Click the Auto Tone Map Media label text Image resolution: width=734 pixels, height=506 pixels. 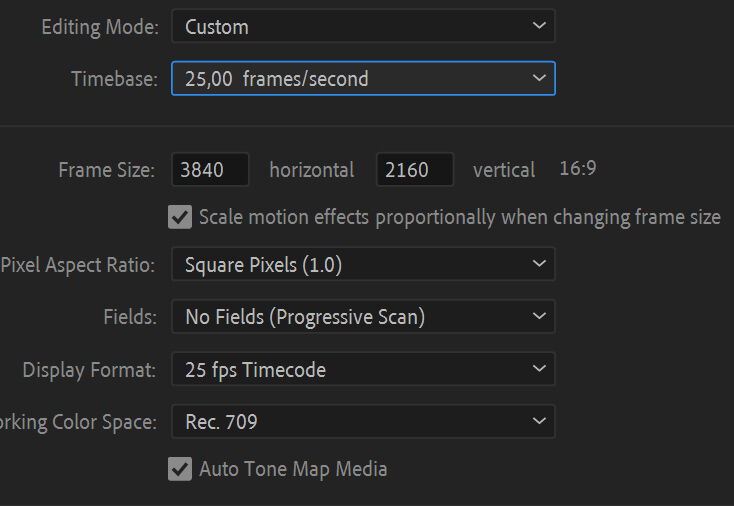[293, 469]
